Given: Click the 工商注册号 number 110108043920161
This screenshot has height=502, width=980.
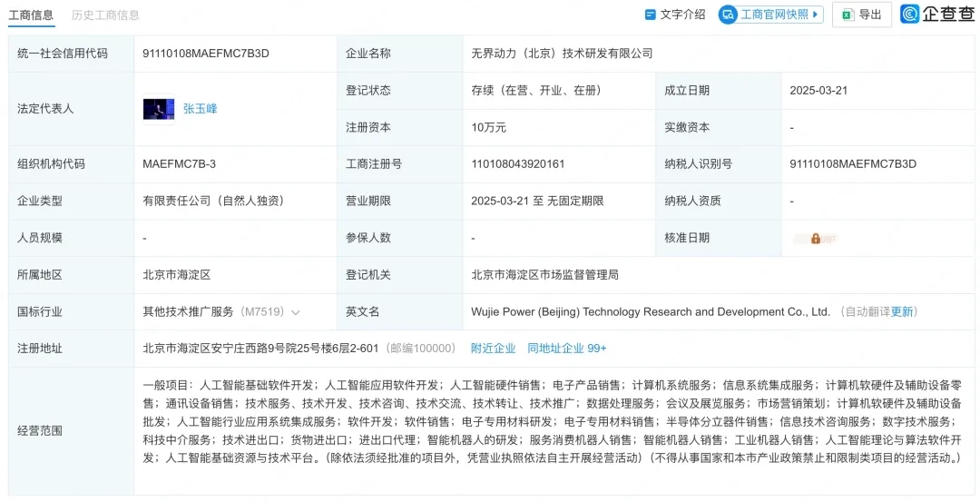Looking at the screenshot, I should pyautogui.click(x=518, y=164).
